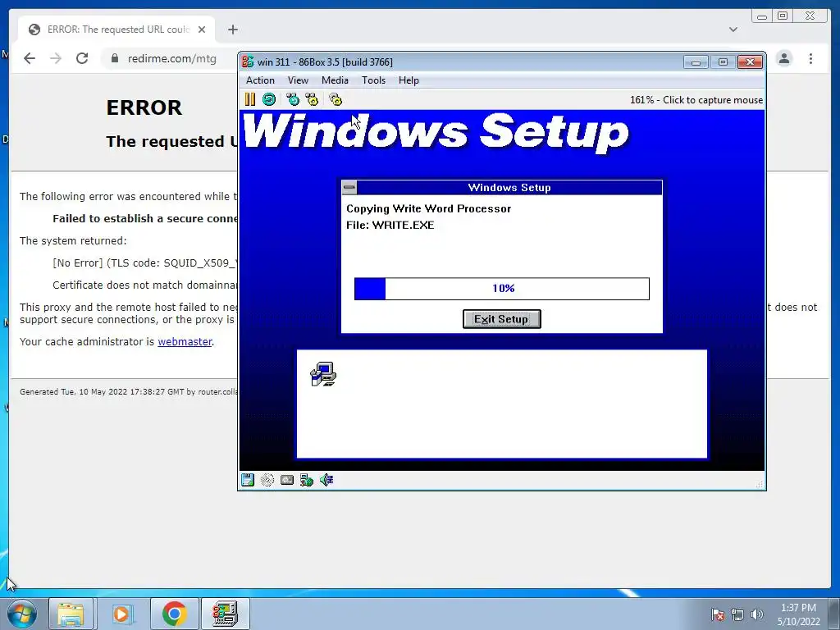840x630 pixels.
Task: Click the hard disk status icon
Action: coord(287,479)
